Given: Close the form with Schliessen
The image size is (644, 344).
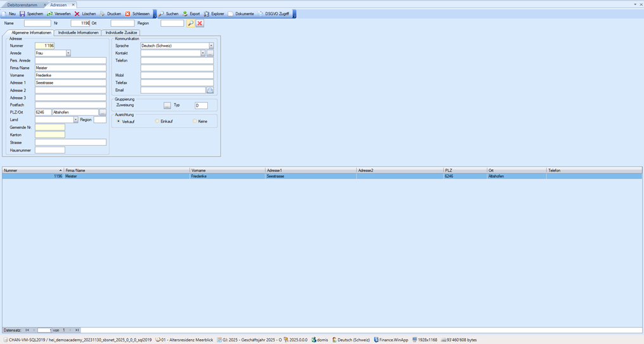Looking at the screenshot, I should 137,13.
